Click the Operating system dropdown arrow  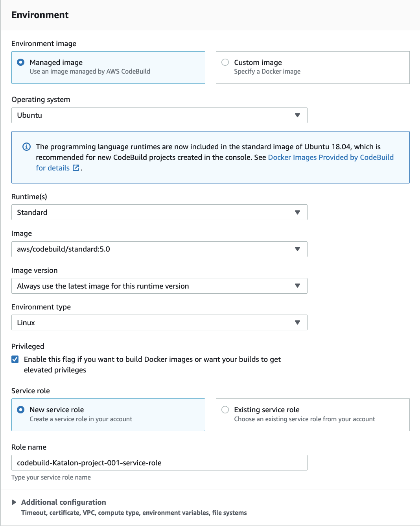coord(297,115)
